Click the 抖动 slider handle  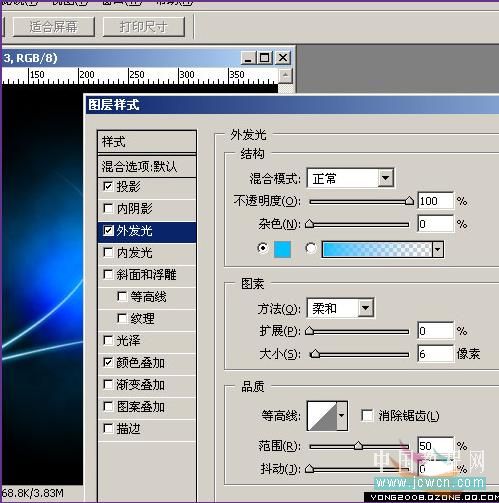(310, 469)
